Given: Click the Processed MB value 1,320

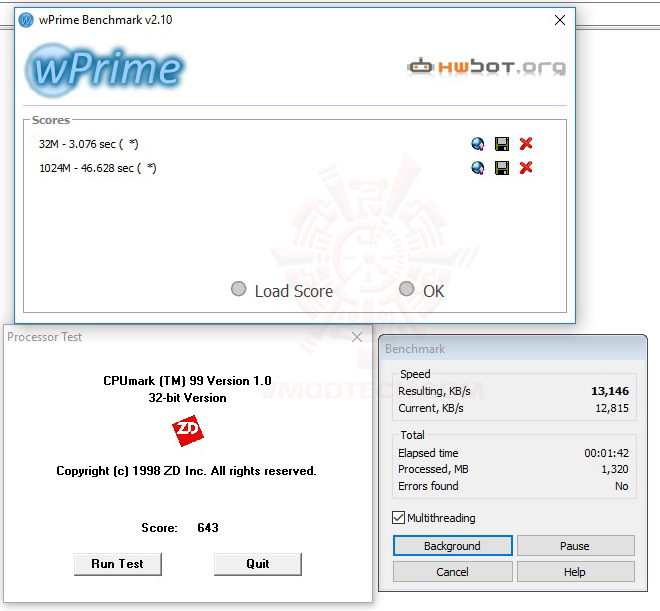Looking at the screenshot, I should point(615,469).
